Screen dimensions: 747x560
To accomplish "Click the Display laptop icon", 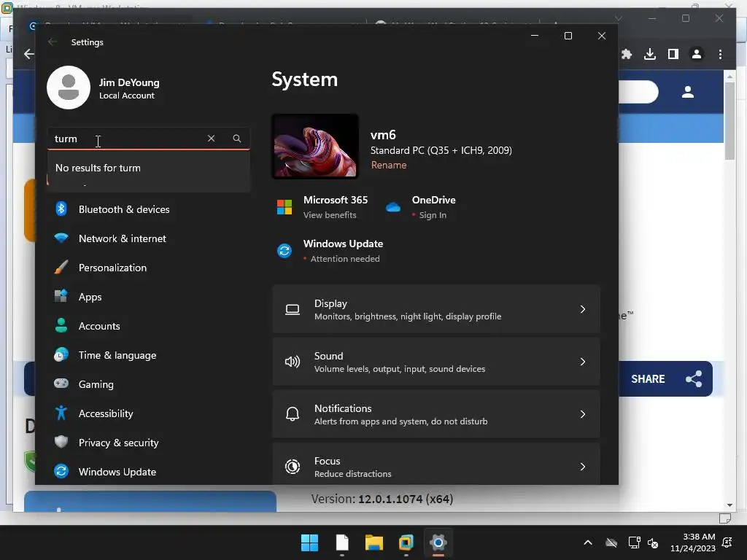I will pyautogui.click(x=293, y=309).
